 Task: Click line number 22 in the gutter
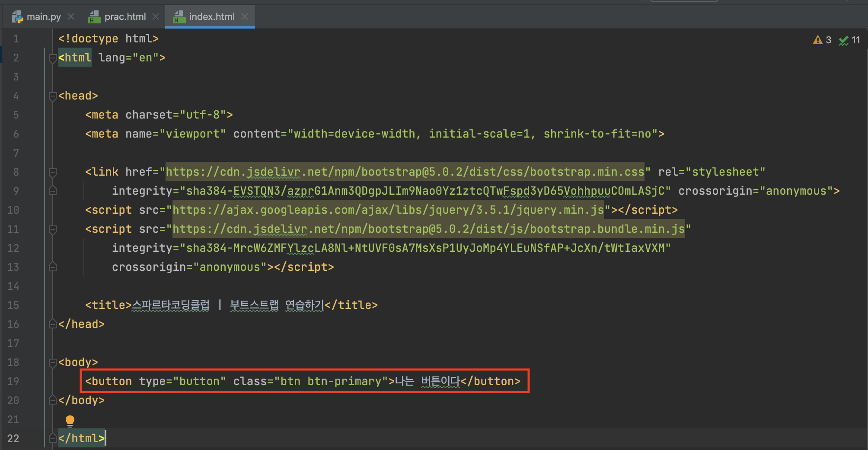13,439
